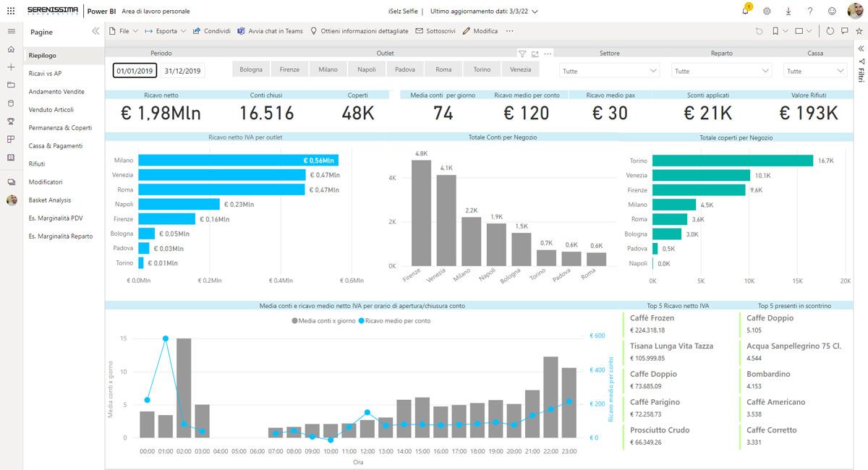Screen dimensions: 868x470
Task: Open the comments pane icon
Action: 844,31
